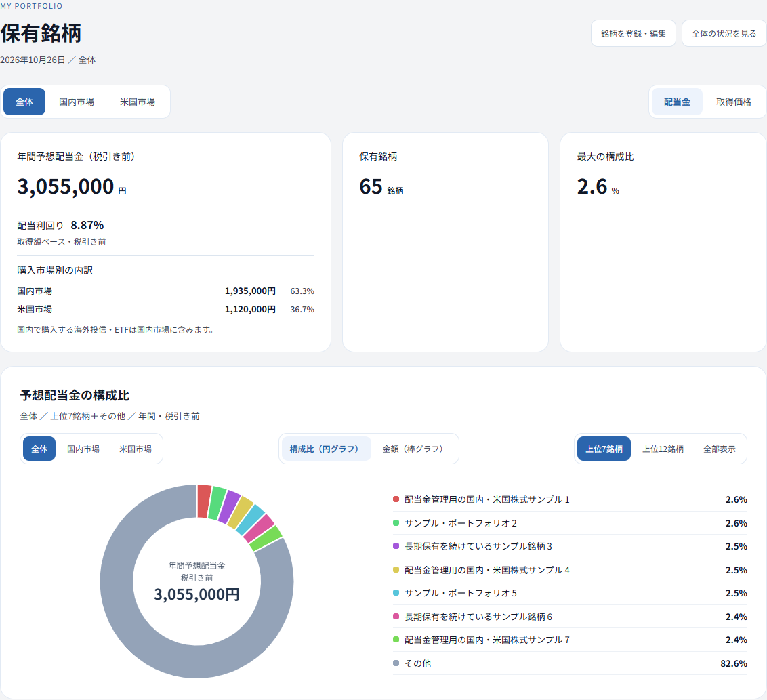Click the 保有銘柄 page heading
The image size is (767, 700).
click(41, 33)
